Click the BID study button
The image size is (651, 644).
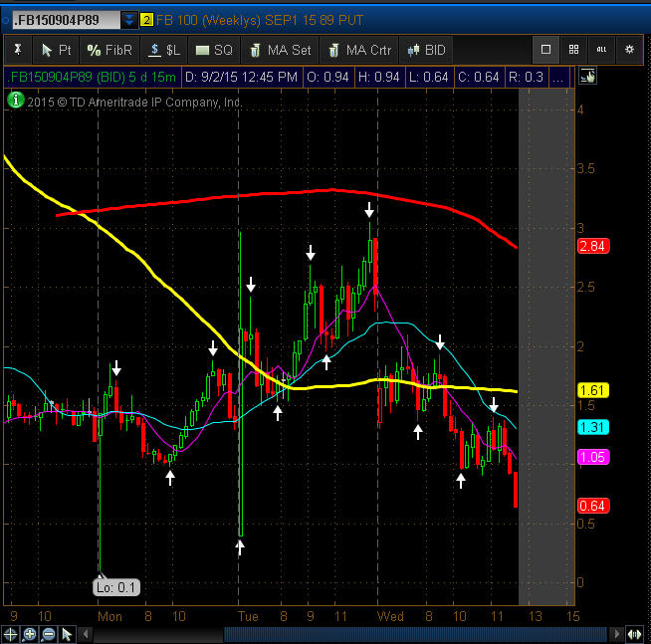(x=426, y=50)
